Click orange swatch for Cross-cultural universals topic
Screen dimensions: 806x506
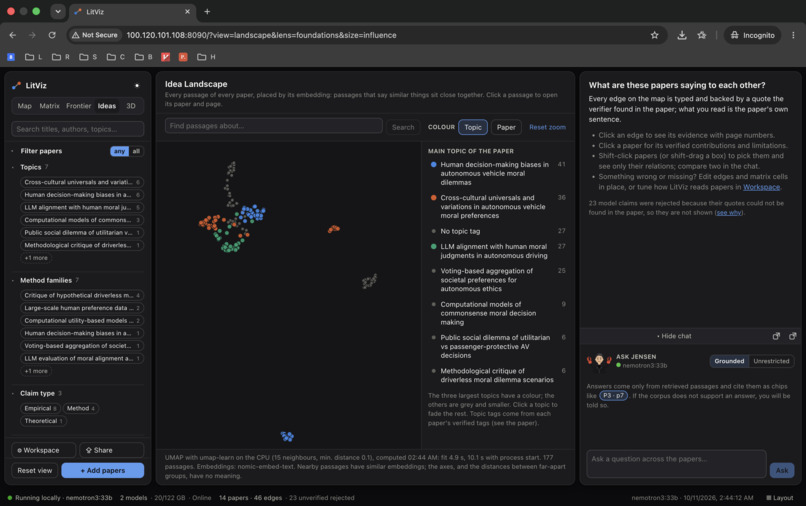[433, 197]
